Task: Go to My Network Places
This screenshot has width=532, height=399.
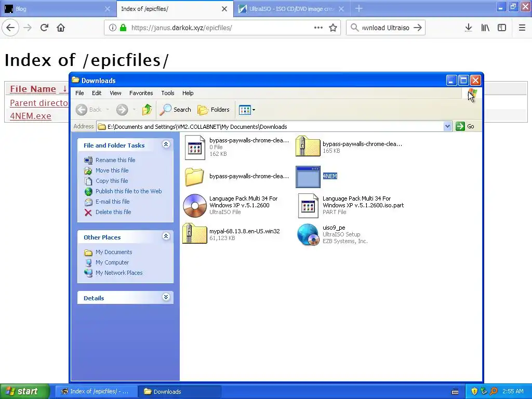Action: [x=119, y=273]
